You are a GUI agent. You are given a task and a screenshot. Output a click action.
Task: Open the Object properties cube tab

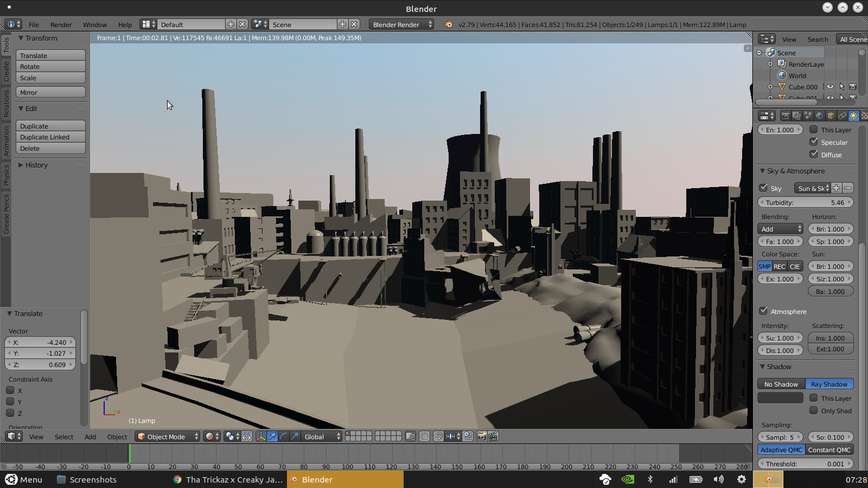click(x=831, y=115)
